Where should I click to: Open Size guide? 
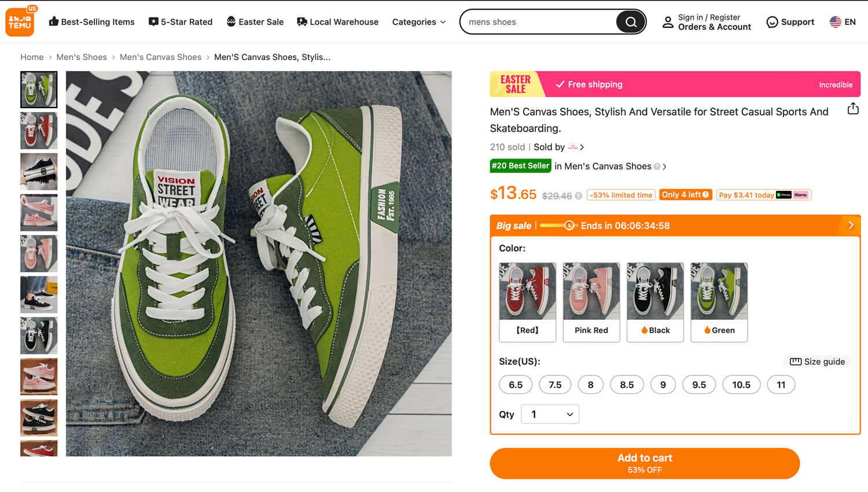point(817,361)
